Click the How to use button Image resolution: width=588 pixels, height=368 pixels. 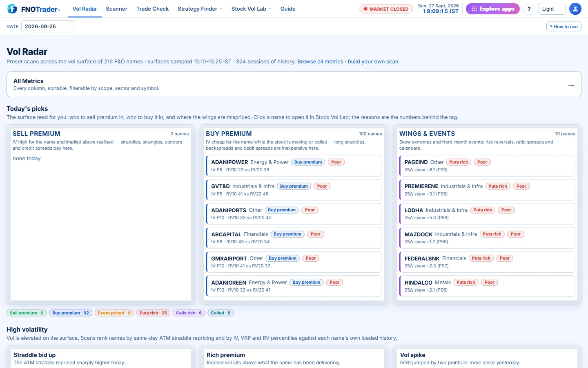[563, 27]
